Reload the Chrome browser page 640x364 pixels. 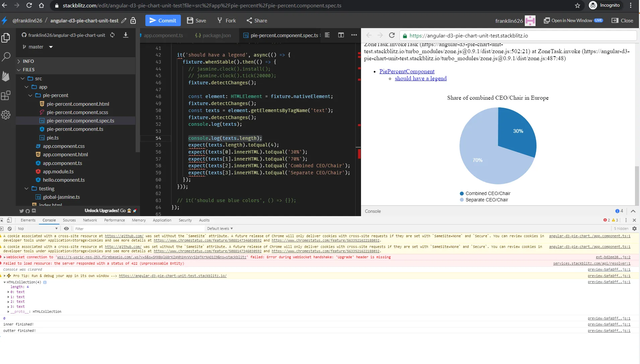[29, 6]
